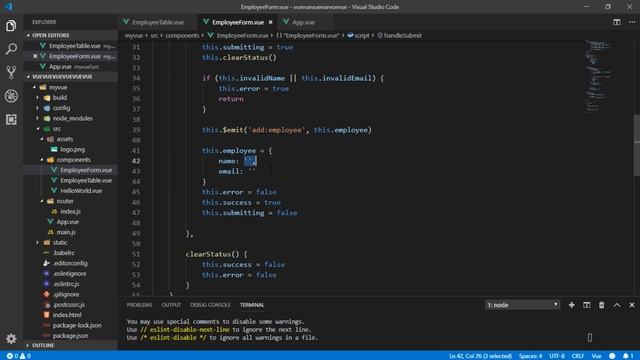Open notifications bell in status bar
The image size is (640, 360).
click(x=628, y=356)
